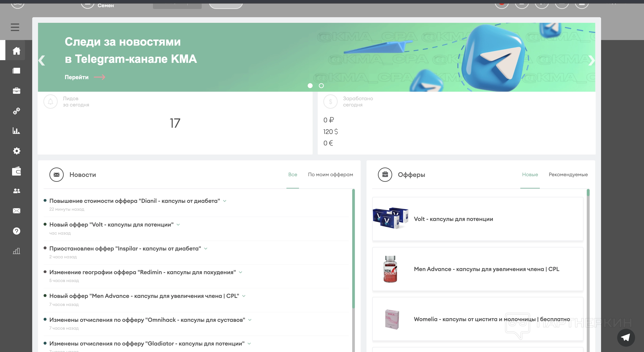
Task: Open the hamburger menu icon
Action: click(x=15, y=27)
